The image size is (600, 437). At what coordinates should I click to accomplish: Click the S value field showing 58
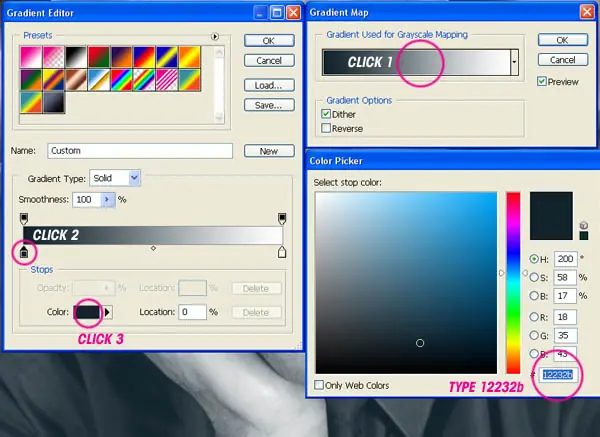click(x=565, y=277)
